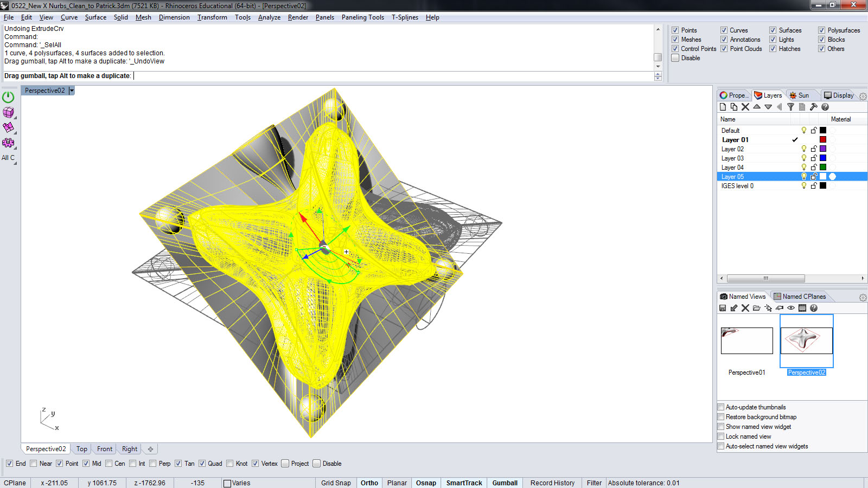Switch to the Top viewport tab

(82, 449)
